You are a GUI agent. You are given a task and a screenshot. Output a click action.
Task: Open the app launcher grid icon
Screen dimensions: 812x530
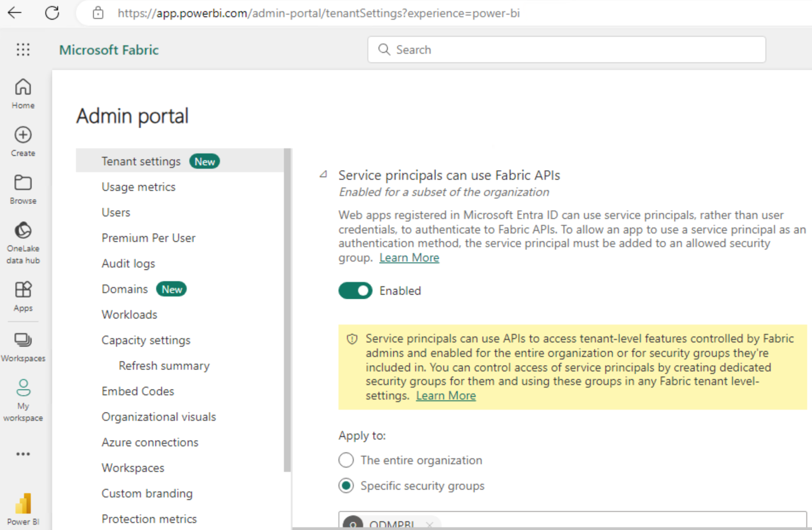(23, 49)
